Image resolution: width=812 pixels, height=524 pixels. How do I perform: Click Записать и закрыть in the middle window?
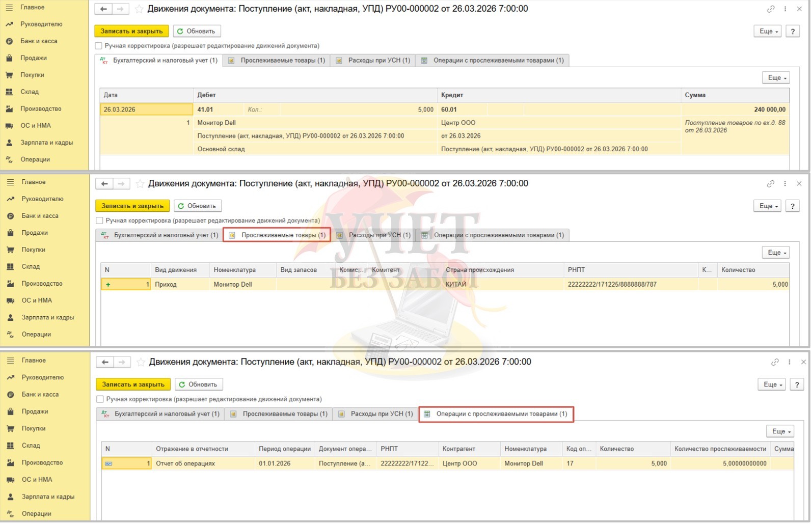[x=132, y=206]
